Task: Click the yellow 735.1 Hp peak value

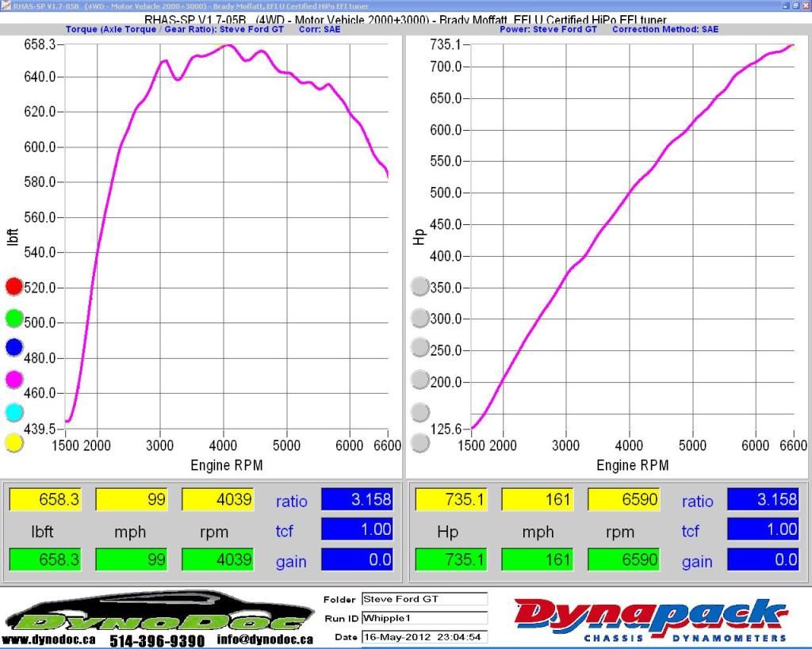Action: [451, 499]
